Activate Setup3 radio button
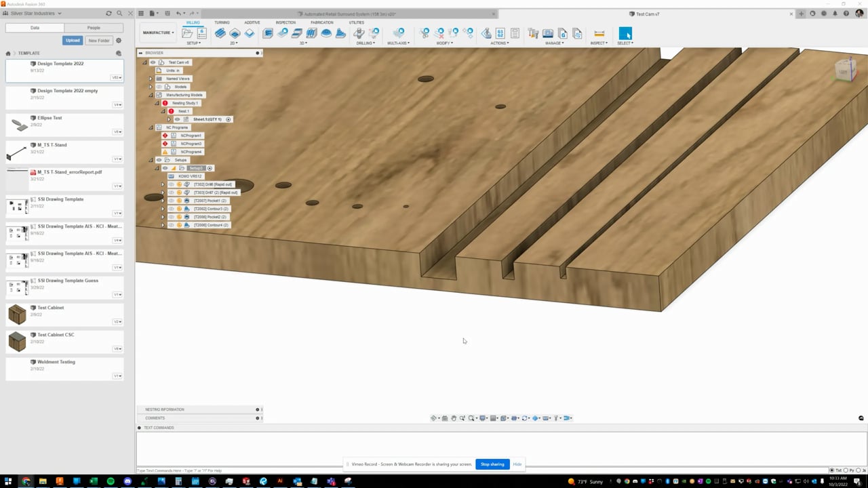 210,168
